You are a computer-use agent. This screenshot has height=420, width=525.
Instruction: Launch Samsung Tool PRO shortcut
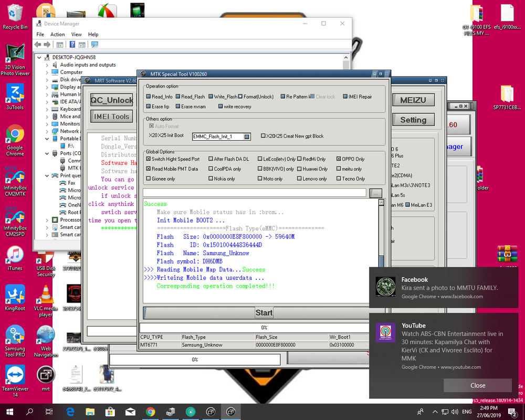click(x=15, y=341)
